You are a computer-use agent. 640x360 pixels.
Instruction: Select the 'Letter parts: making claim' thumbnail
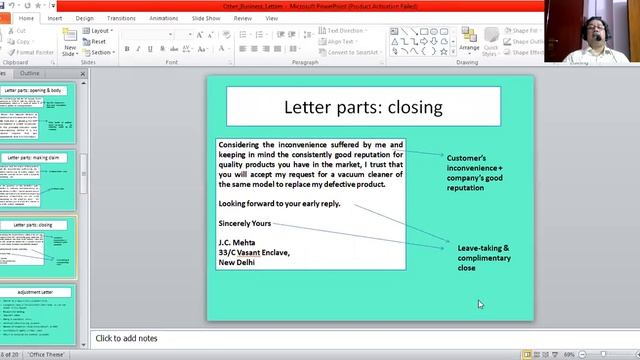click(x=38, y=180)
